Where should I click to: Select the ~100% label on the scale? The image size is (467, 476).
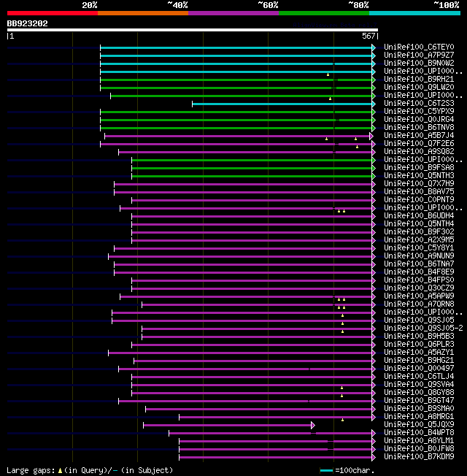447,5
